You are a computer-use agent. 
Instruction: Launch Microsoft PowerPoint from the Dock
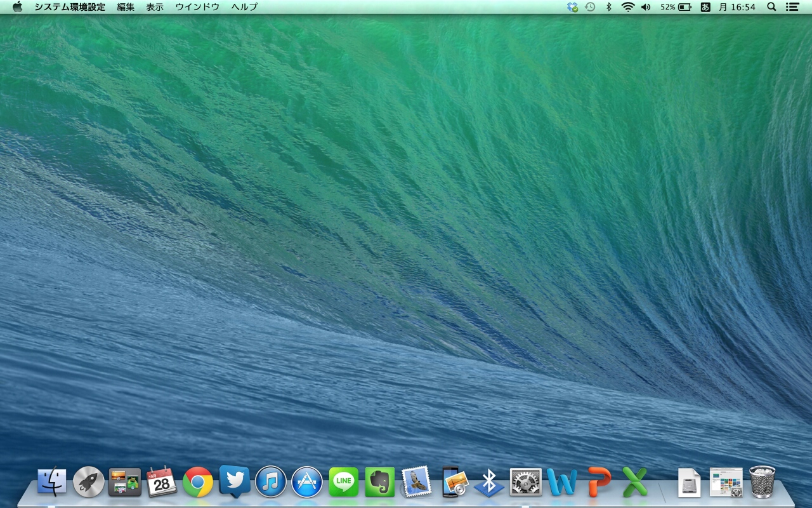point(599,482)
